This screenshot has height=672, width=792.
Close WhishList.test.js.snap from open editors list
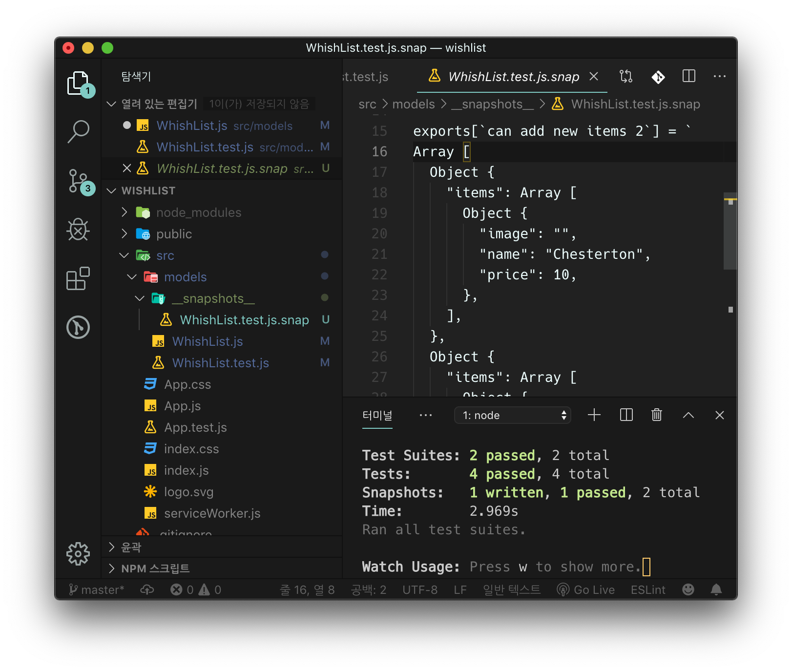click(x=127, y=168)
